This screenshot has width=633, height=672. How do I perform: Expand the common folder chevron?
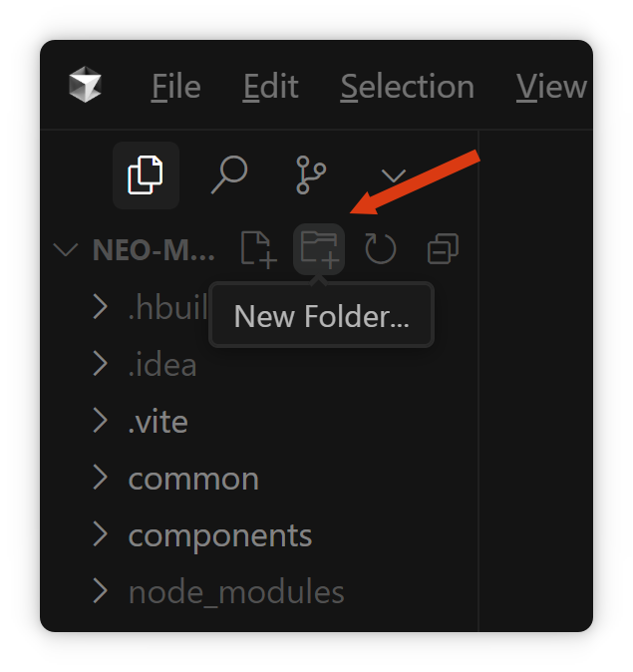(x=100, y=478)
